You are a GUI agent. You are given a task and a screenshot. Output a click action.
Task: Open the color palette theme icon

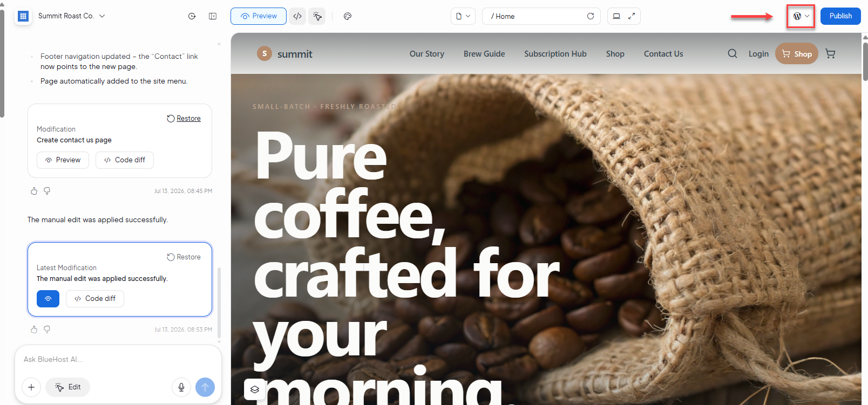(348, 16)
